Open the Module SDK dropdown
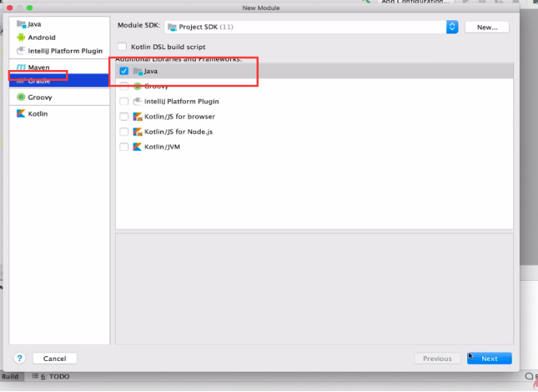538x392 pixels. click(x=311, y=26)
